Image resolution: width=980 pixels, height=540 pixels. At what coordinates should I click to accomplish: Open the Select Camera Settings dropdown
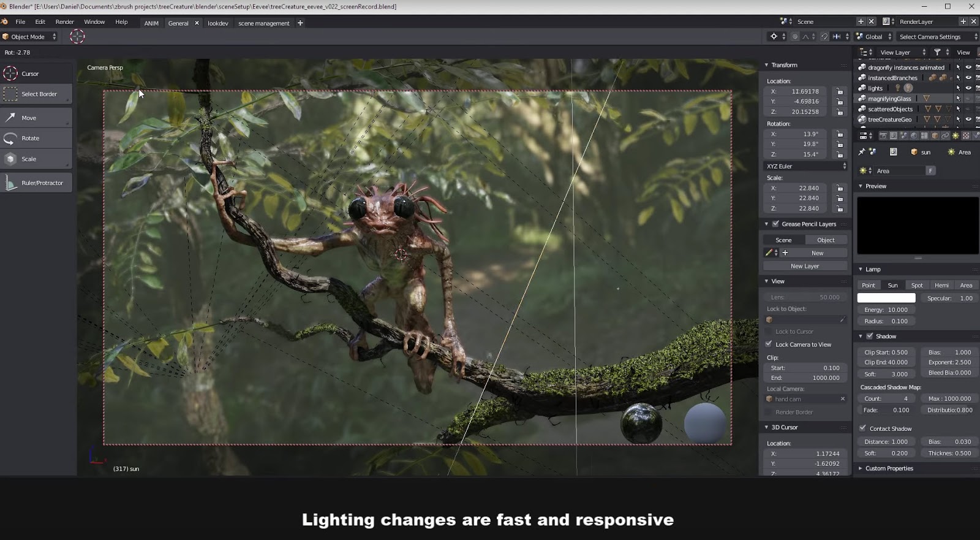pos(937,37)
